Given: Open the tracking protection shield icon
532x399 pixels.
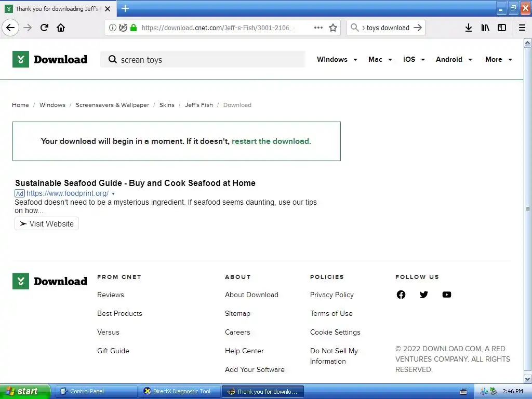Looking at the screenshot, I should pos(123,28).
